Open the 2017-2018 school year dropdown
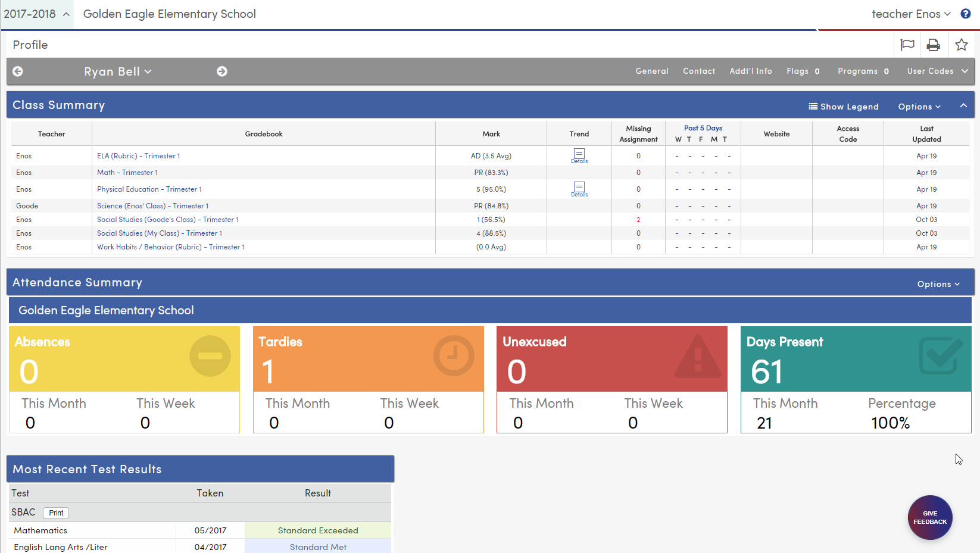The image size is (980, 553). [x=37, y=13]
